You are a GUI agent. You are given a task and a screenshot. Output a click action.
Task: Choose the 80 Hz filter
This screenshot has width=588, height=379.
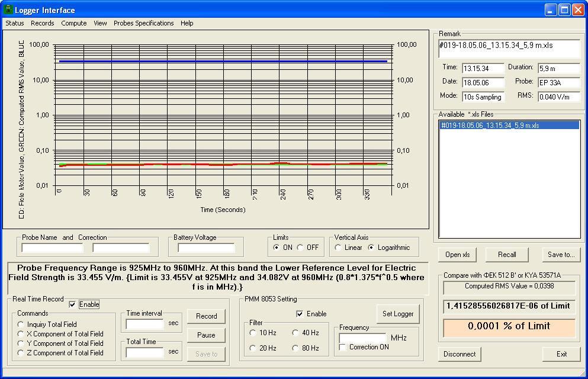295,348
